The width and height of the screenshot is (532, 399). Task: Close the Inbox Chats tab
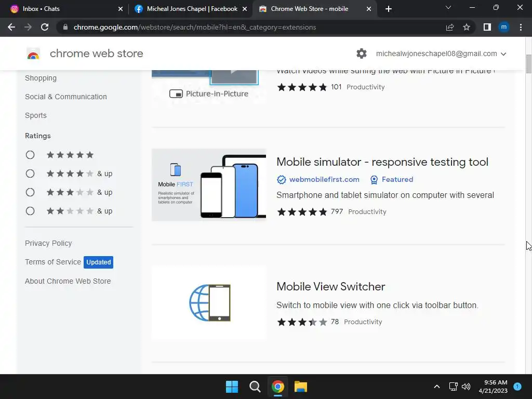tap(121, 9)
